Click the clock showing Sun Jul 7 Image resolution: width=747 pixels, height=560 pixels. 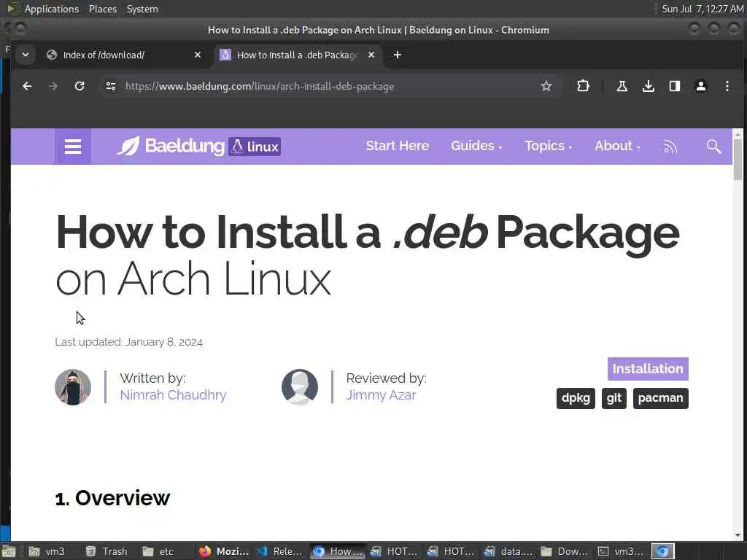click(703, 9)
